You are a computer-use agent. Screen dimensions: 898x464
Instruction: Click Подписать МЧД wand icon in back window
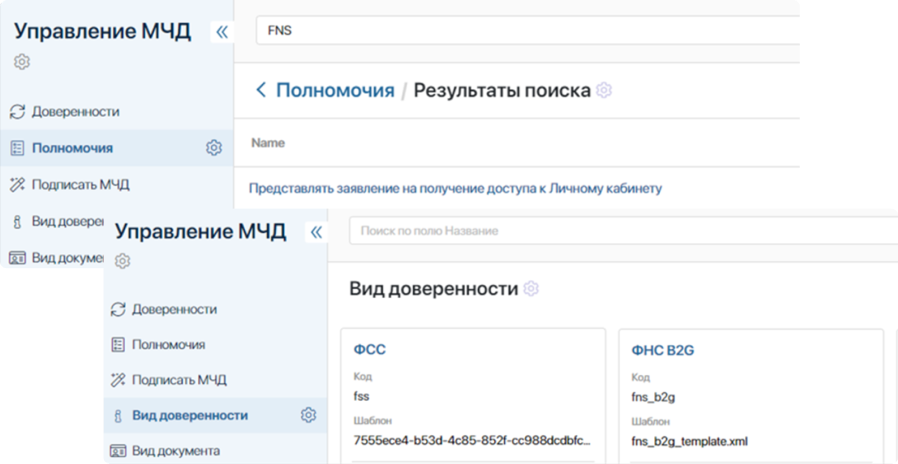pos(18,184)
